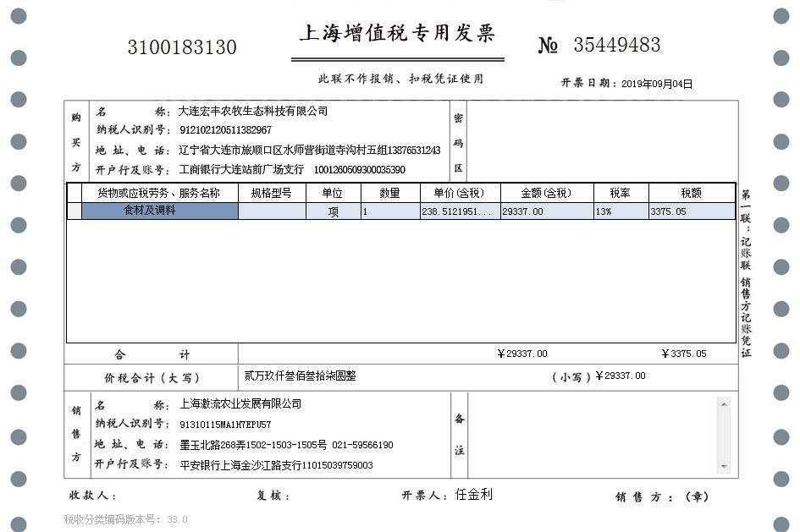The image size is (800, 532).
Task: Click the 货物或应税劳务、服务名称 column header
Action: (x=159, y=193)
